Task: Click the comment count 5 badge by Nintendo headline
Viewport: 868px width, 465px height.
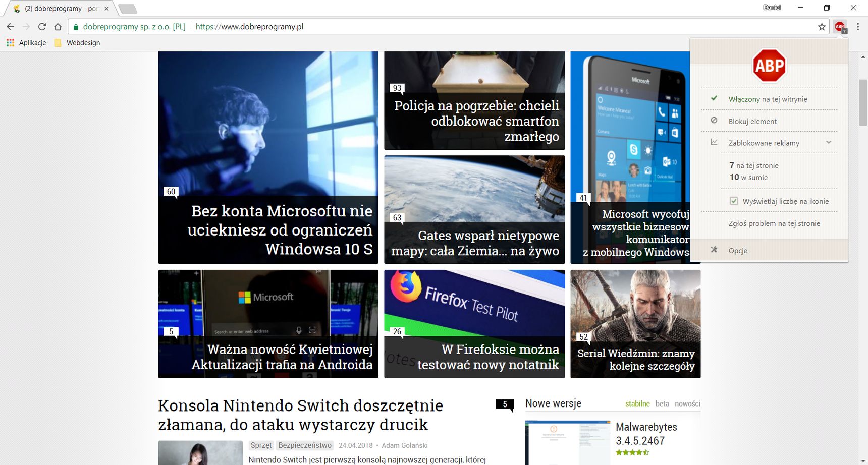Action: tap(505, 404)
